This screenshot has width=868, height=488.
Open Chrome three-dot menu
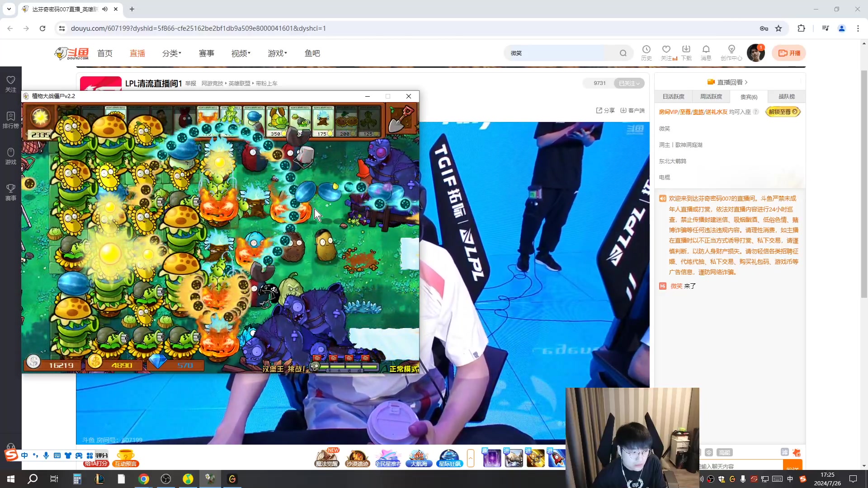point(858,28)
